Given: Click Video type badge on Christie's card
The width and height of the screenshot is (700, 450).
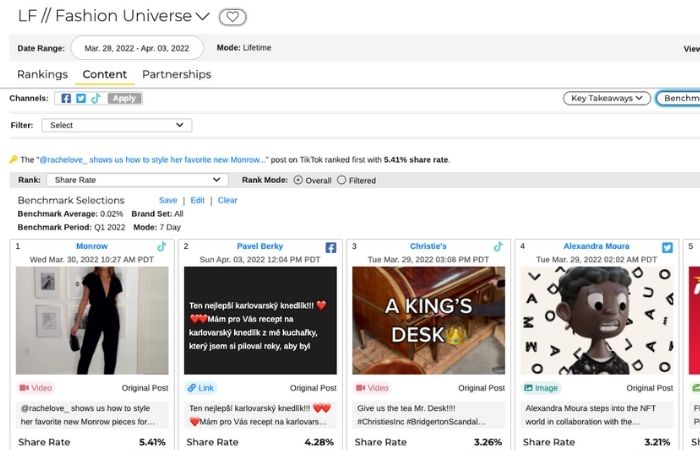Looking at the screenshot, I should tap(372, 388).
